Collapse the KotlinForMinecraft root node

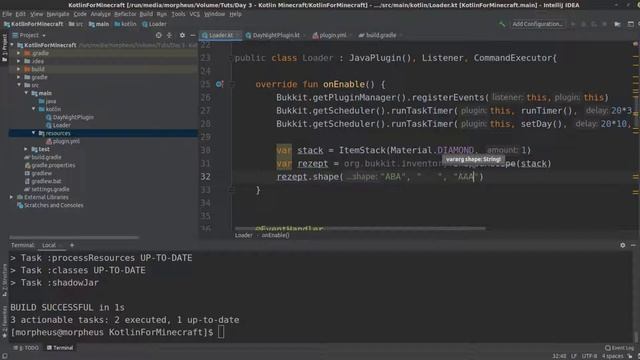click(x=12, y=45)
